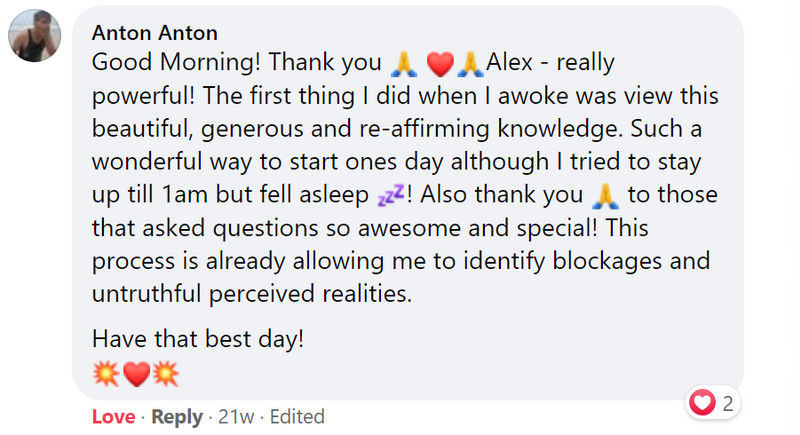Click the right collision emoji on the last line

[x=167, y=374]
